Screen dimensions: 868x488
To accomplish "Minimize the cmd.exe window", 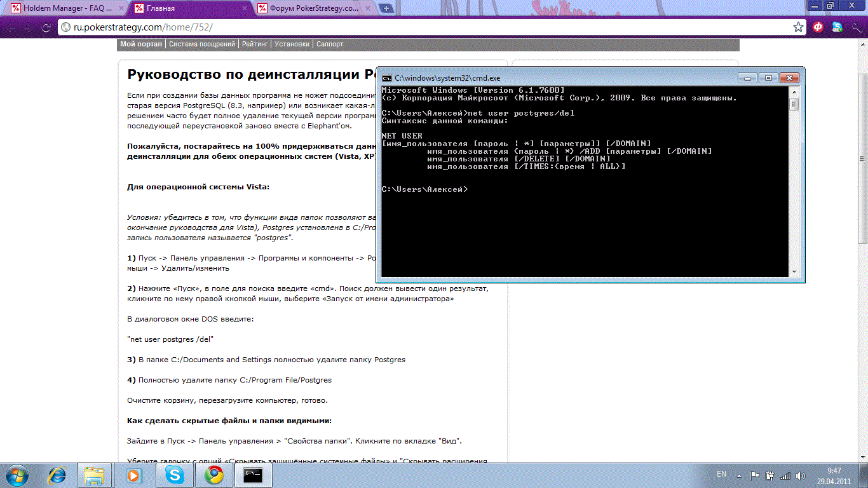I will point(748,78).
